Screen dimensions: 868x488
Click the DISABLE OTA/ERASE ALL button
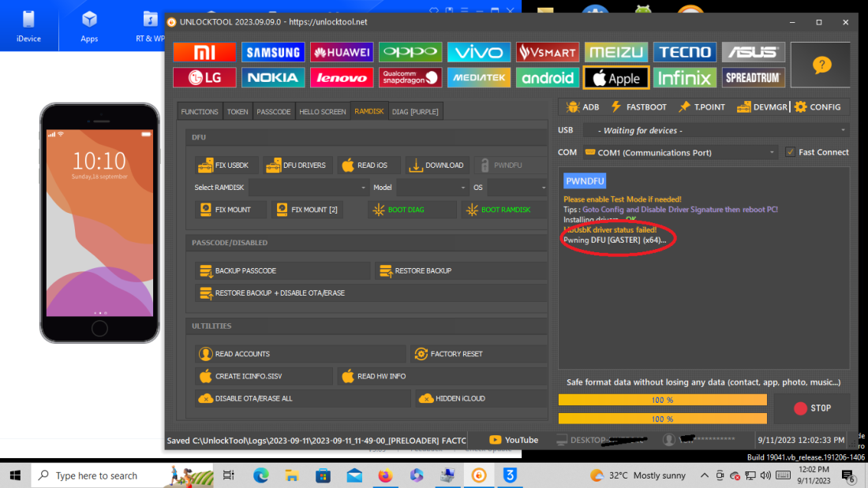pos(303,398)
